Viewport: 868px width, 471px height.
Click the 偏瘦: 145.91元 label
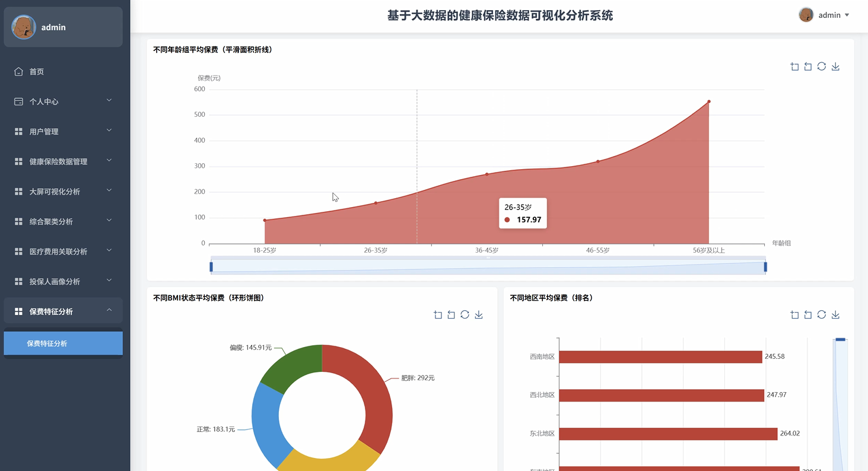[x=250, y=348]
